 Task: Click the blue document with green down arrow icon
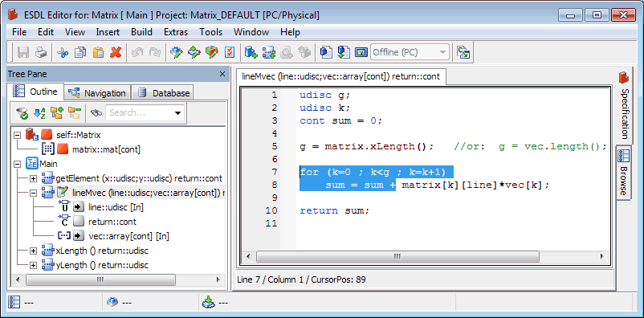pos(344,52)
